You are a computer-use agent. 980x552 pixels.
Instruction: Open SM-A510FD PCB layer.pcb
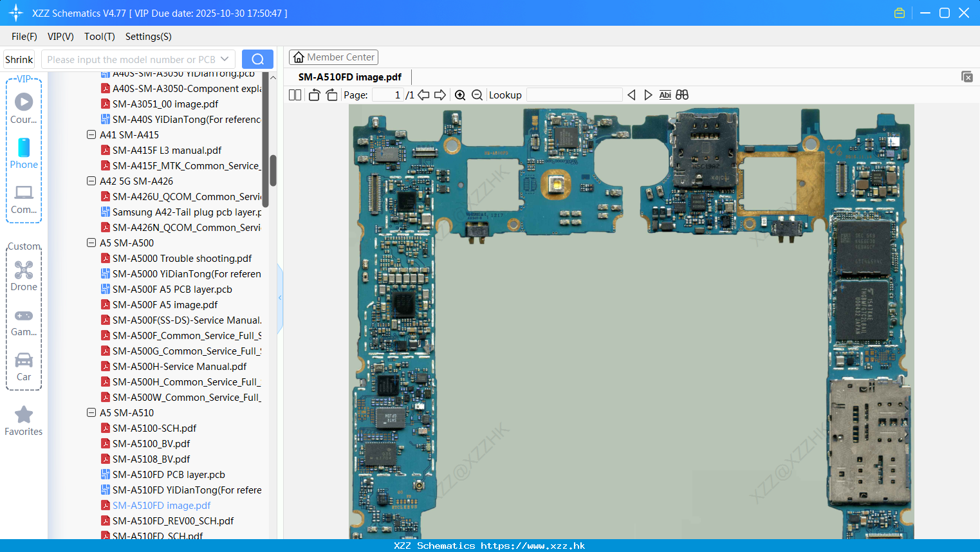coord(163,474)
